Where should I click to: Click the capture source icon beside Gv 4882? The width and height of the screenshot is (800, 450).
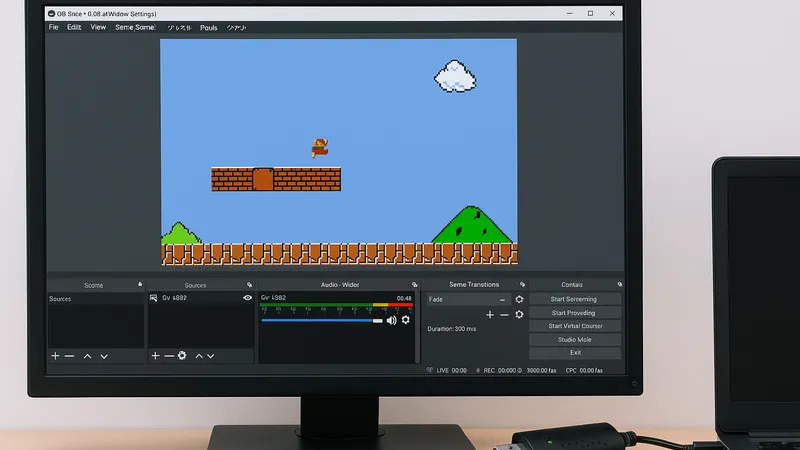click(154, 298)
